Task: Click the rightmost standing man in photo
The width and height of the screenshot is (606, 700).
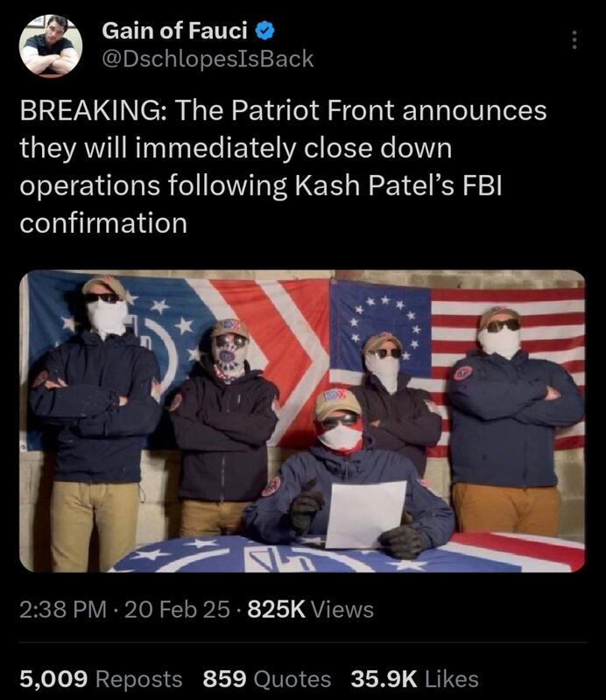Action: [514, 420]
